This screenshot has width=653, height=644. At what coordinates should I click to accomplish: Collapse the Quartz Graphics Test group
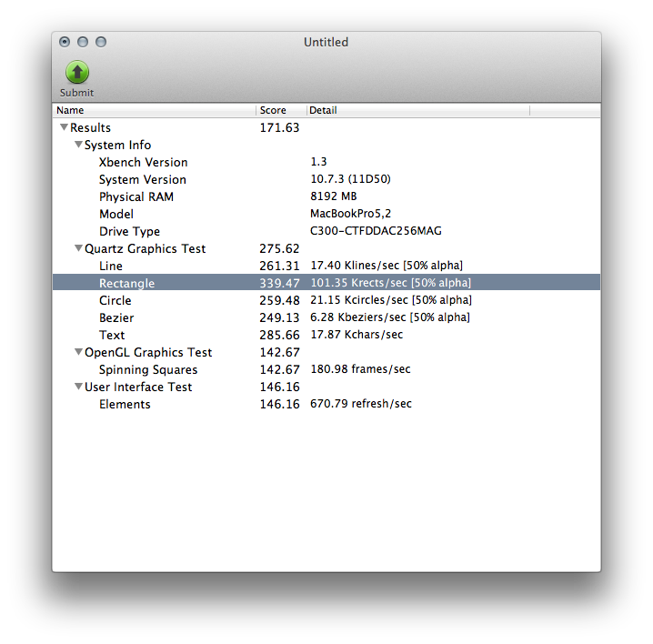[x=78, y=249]
